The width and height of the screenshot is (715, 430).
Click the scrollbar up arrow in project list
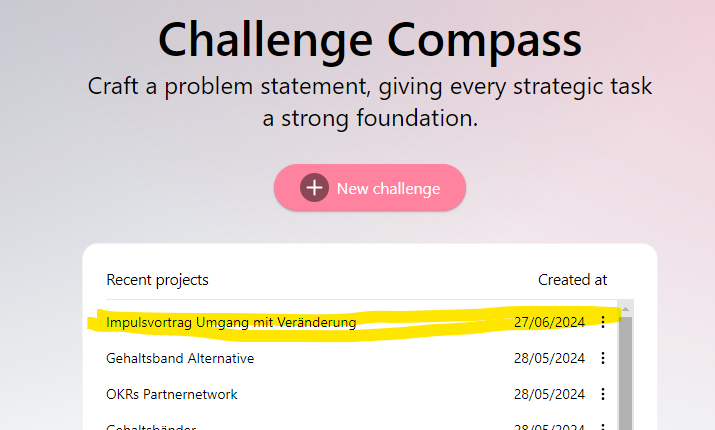coord(626,308)
